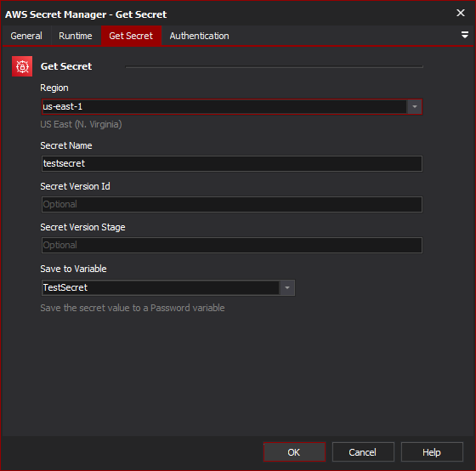Expand the Save to Variable dropdown arrow
Viewport: 476px width, 471px height.
pyautogui.click(x=287, y=287)
